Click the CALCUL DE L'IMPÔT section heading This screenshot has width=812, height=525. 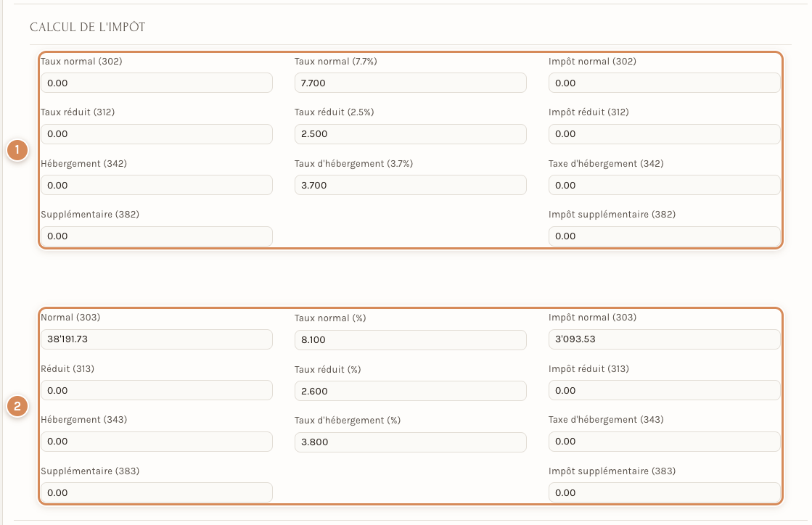click(x=88, y=28)
